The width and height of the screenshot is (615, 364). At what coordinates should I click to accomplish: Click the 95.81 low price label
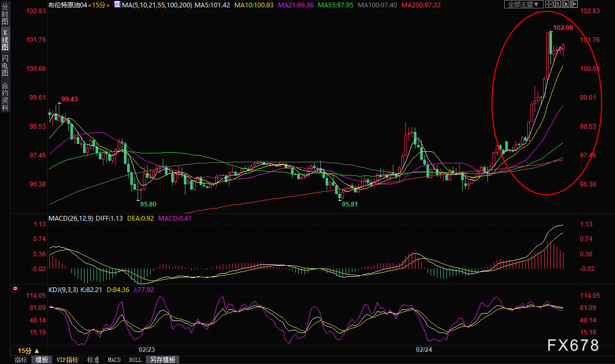point(349,204)
